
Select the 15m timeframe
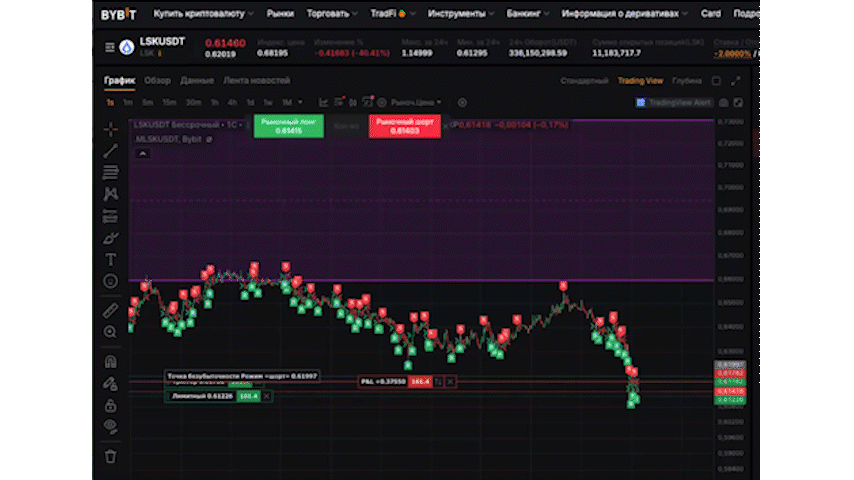coord(169,102)
